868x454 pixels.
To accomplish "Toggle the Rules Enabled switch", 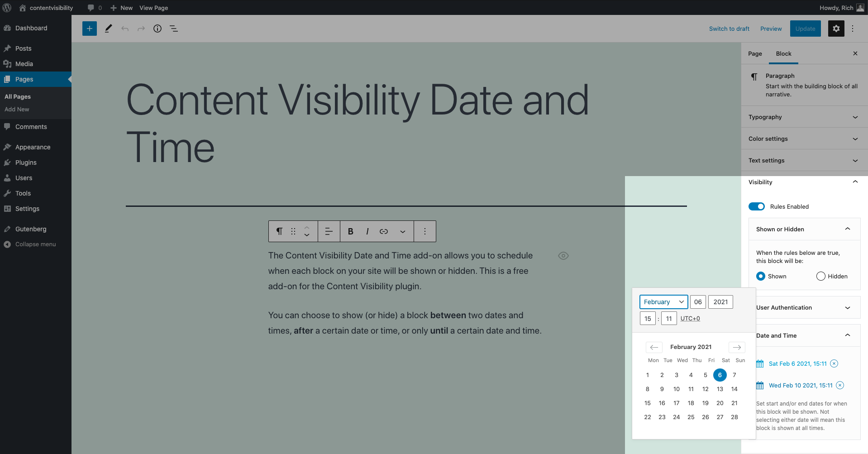I will click(757, 206).
